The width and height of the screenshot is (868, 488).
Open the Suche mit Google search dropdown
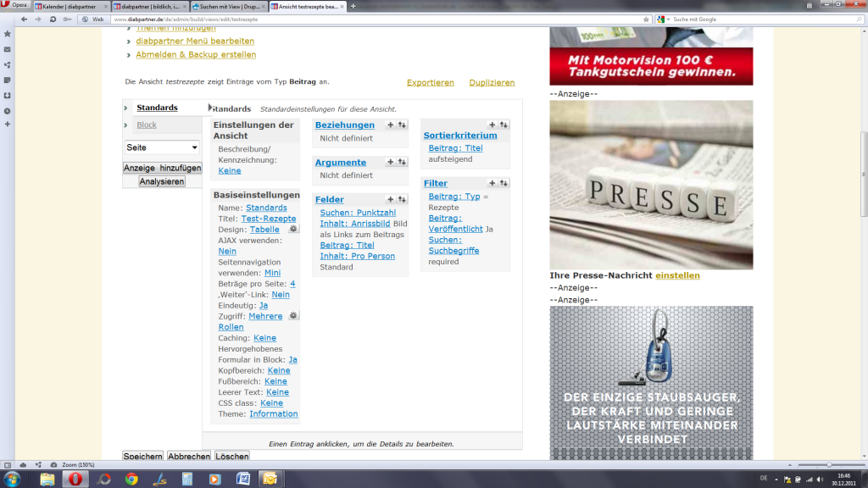point(669,19)
